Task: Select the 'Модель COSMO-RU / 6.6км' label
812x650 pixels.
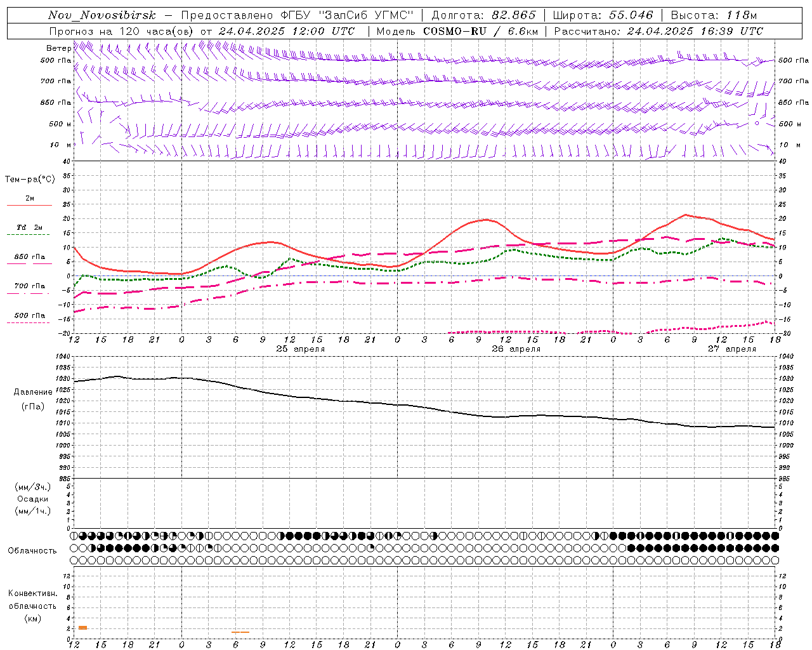Action: 457,31
